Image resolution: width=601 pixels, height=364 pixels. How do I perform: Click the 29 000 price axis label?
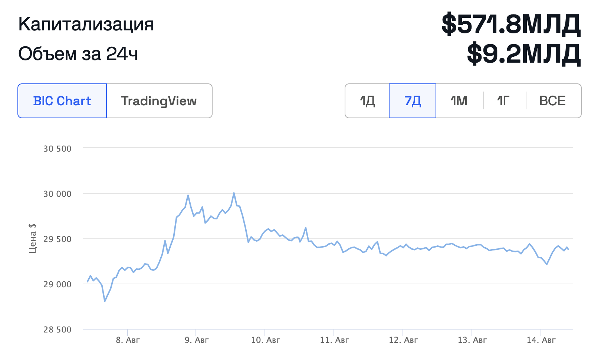click(58, 284)
